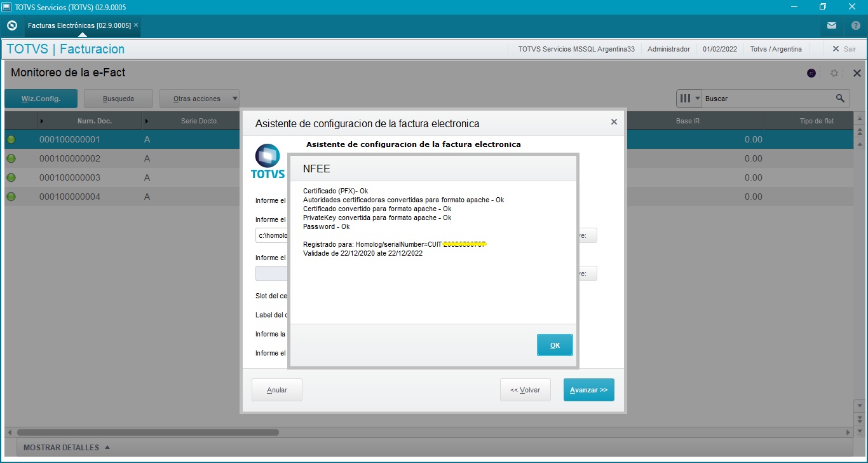Click the Monitoreo de la e-Fact title
Image resolution: width=868 pixels, height=463 pixels.
coord(68,73)
